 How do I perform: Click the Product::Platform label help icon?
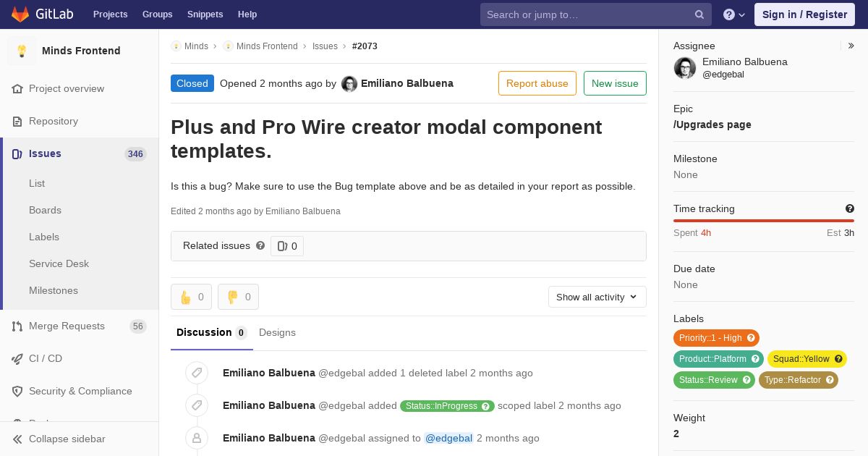pyautogui.click(x=755, y=359)
